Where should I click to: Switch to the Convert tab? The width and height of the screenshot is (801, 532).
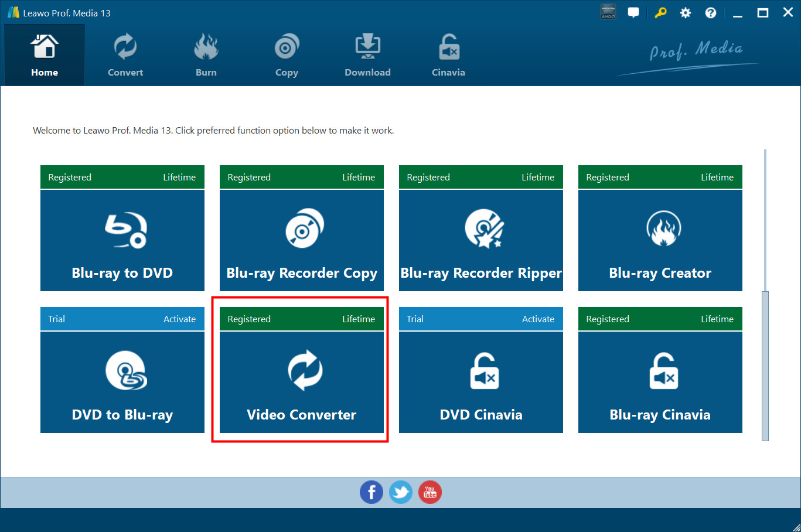[125, 56]
